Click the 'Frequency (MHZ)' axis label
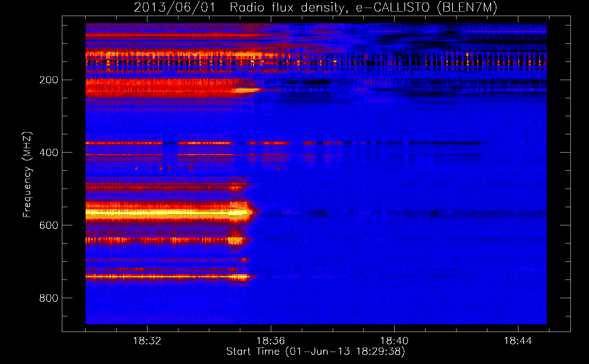 point(27,175)
